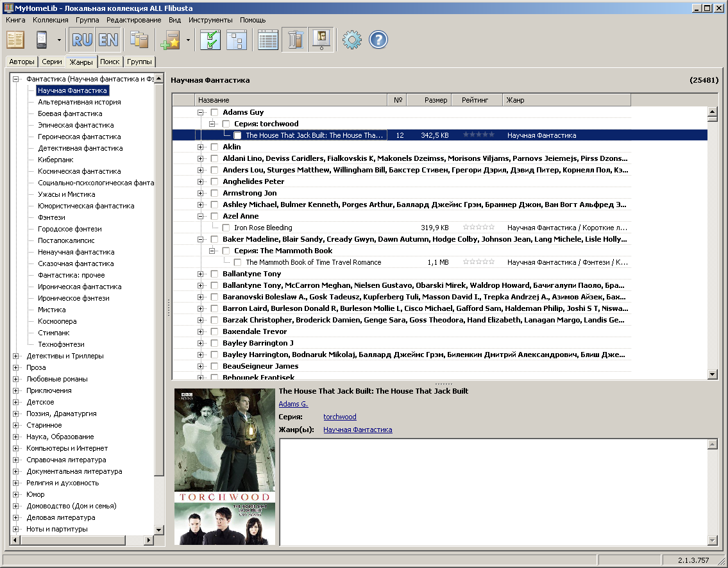This screenshot has width=728, height=568.
Task: Toggle the show book cover info icon
Action: click(x=321, y=40)
